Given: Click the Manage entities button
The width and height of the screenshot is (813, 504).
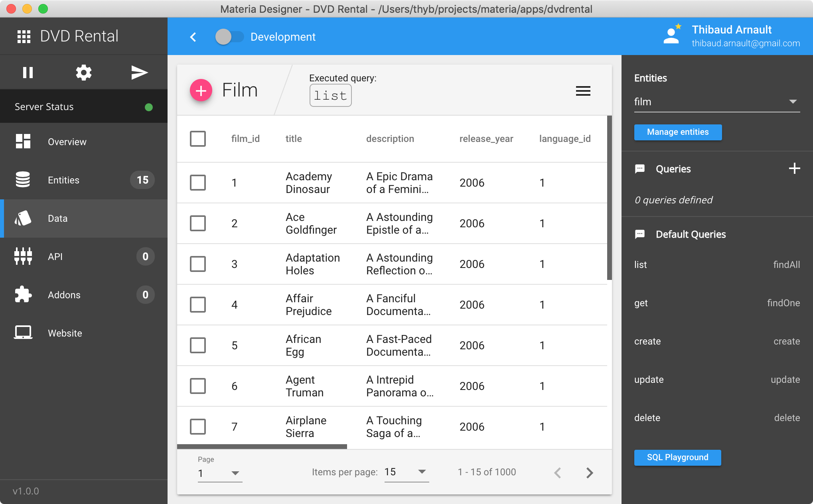Looking at the screenshot, I should click(x=677, y=132).
